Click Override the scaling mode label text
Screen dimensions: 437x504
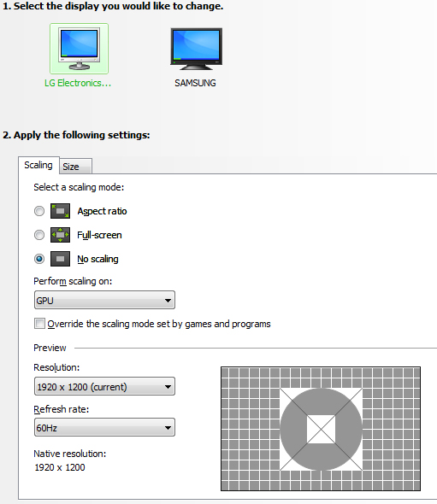159,324
